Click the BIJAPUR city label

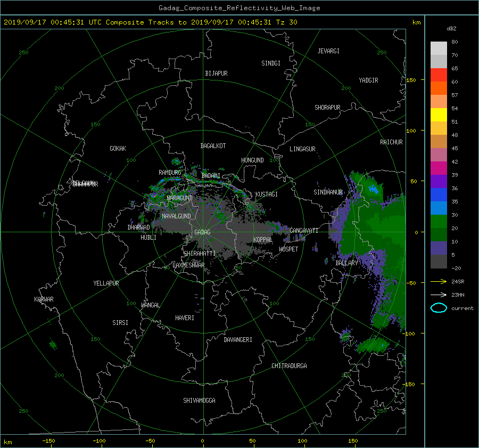point(216,74)
